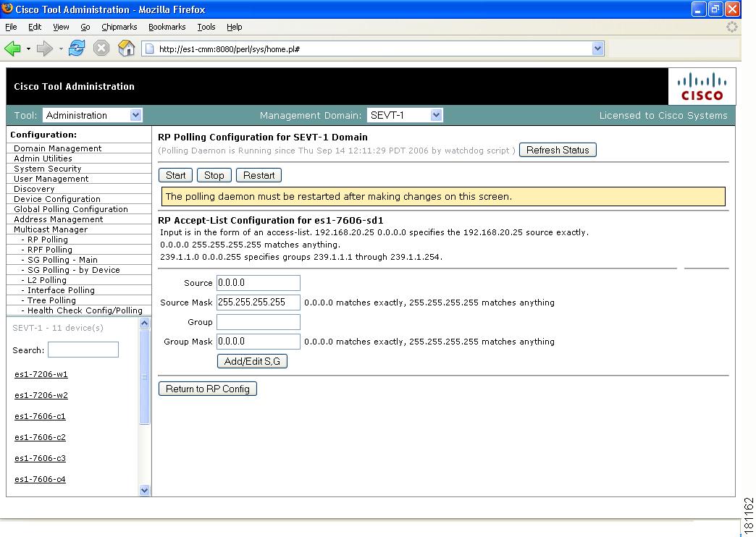This screenshot has height=537, width=756.
Task: Open the URL bar history dropdown
Action: (598, 48)
